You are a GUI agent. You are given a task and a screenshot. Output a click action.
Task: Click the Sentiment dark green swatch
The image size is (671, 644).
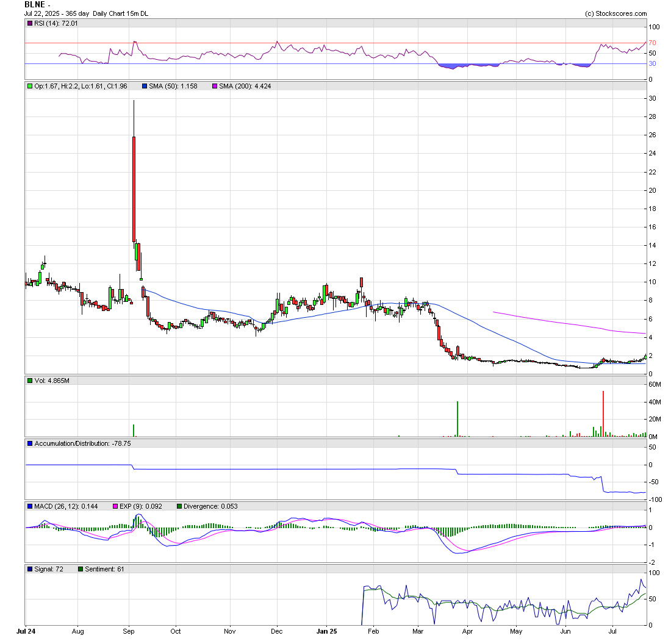coord(81,570)
